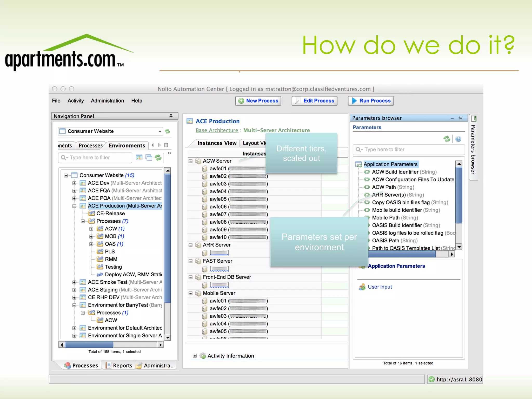Expand the ACE PQA environment node
Screen dimensions: 532x399
pos(74,198)
